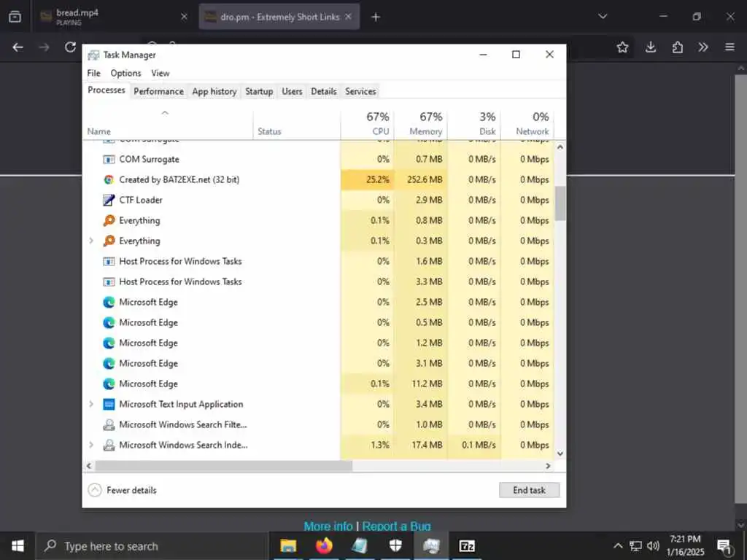Open the volume control in the system tray
The height and width of the screenshot is (560, 747).
[653, 545]
